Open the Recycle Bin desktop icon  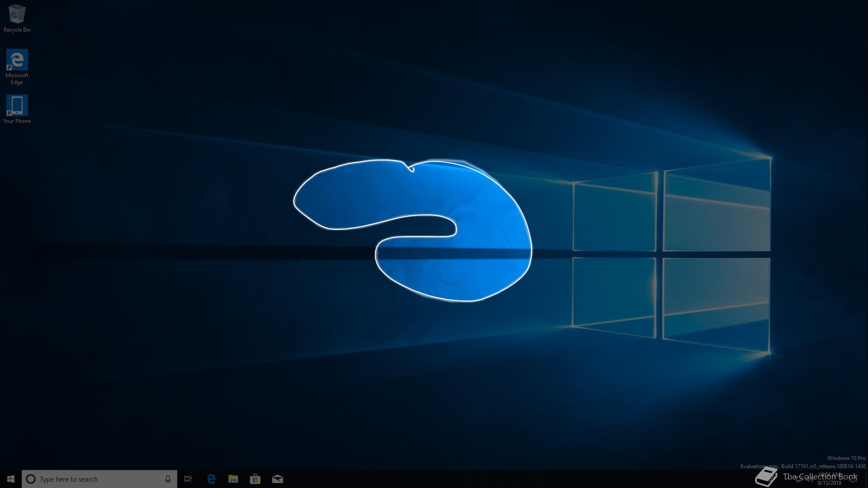pos(17,19)
